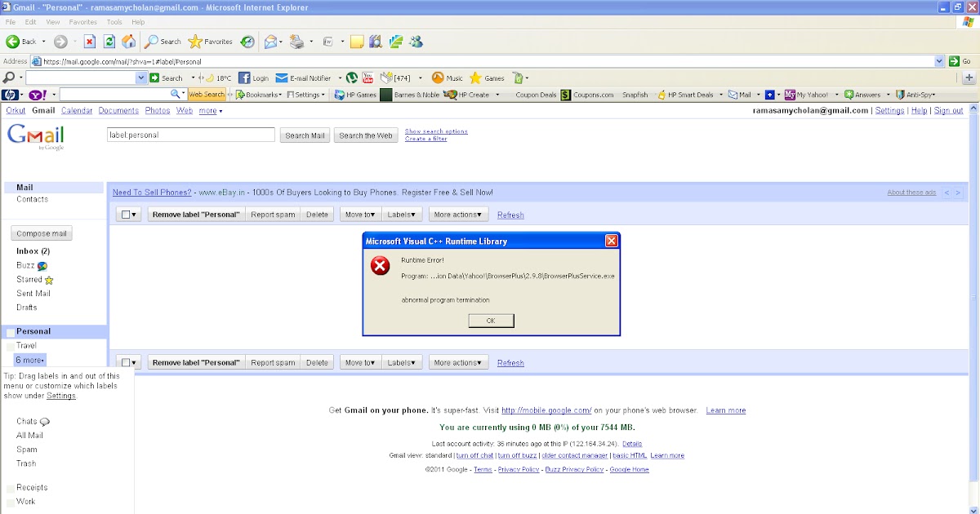980x514 pixels.
Task: Expand the address bar dropdown arrow
Action: click(939, 61)
